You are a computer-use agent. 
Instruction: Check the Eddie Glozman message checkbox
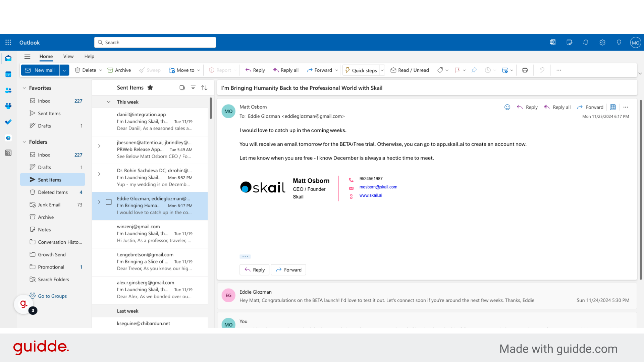tap(109, 202)
